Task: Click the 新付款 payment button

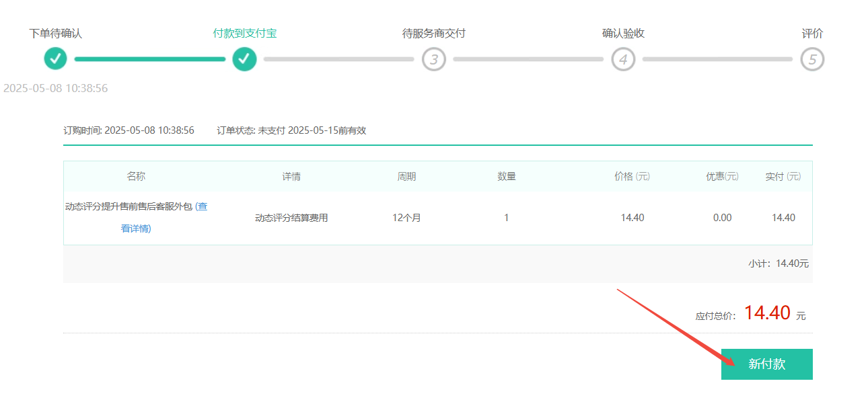Action: coord(766,364)
